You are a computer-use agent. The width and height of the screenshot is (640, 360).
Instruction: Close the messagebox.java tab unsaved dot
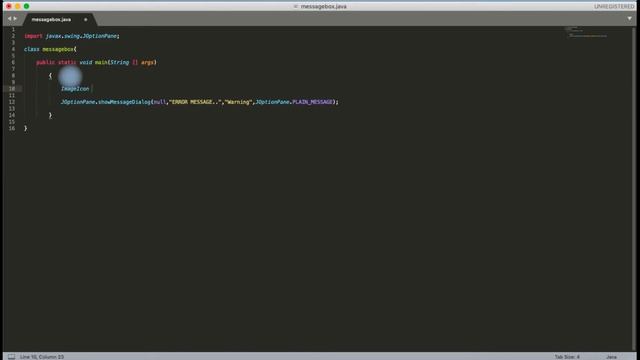[x=86, y=20]
